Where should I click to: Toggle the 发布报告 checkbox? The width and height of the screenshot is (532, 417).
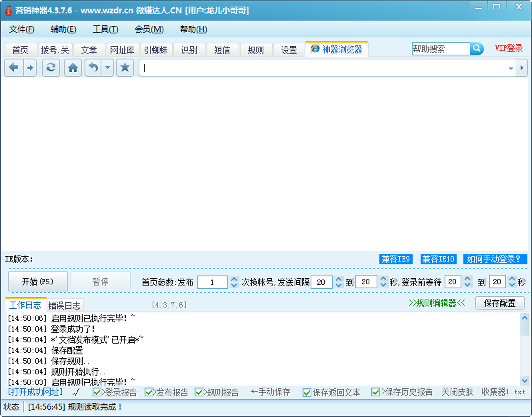149,392
